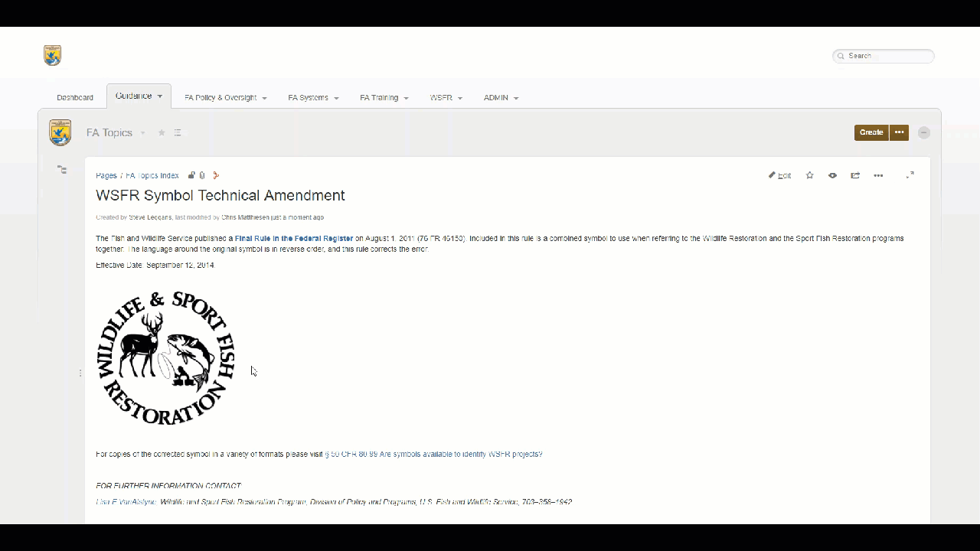
Task: Click into the Search field
Action: (884, 56)
